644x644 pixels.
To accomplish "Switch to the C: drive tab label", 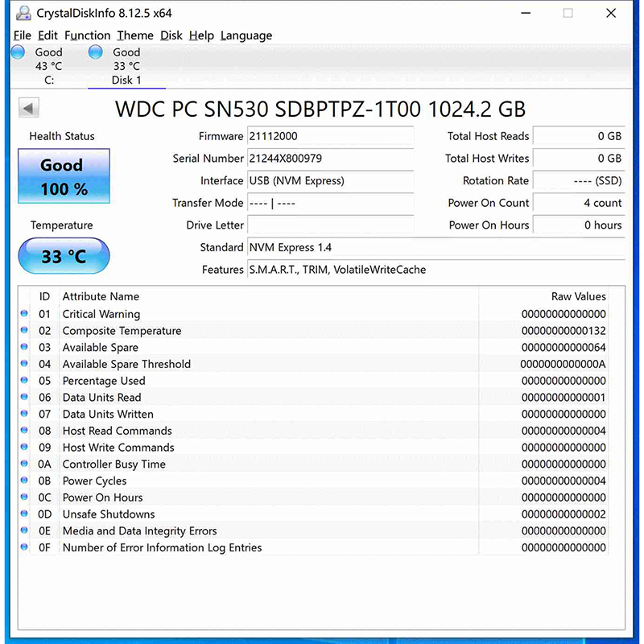I will click(49, 80).
